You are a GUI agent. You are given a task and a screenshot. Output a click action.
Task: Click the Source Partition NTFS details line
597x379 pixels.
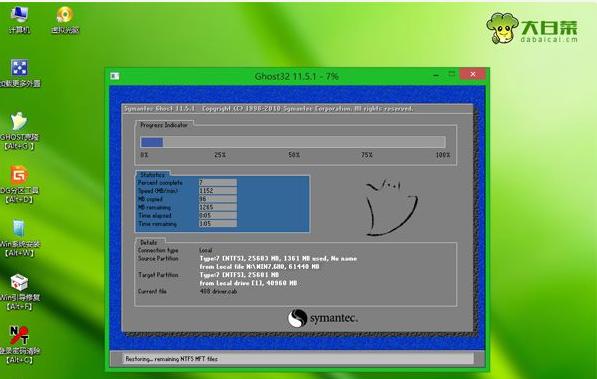(278, 258)
